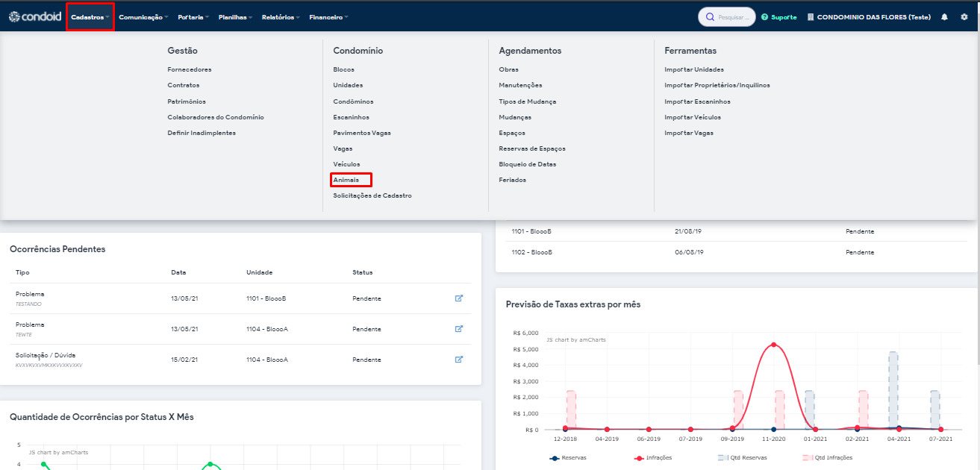Click the Pesquisar search field
Image resolution: width=980 pixels, height=470 pixels.
pyautogui.click(x=726, y=16)
